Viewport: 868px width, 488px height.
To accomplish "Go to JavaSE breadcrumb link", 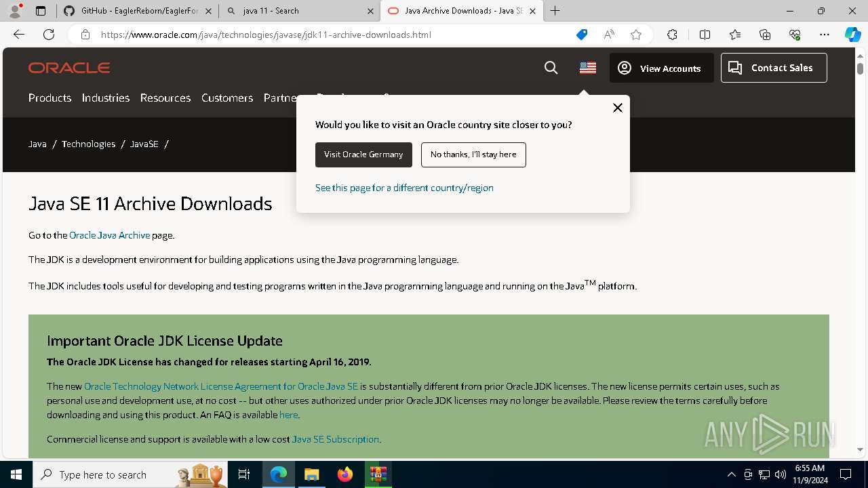I will [144, 144].
